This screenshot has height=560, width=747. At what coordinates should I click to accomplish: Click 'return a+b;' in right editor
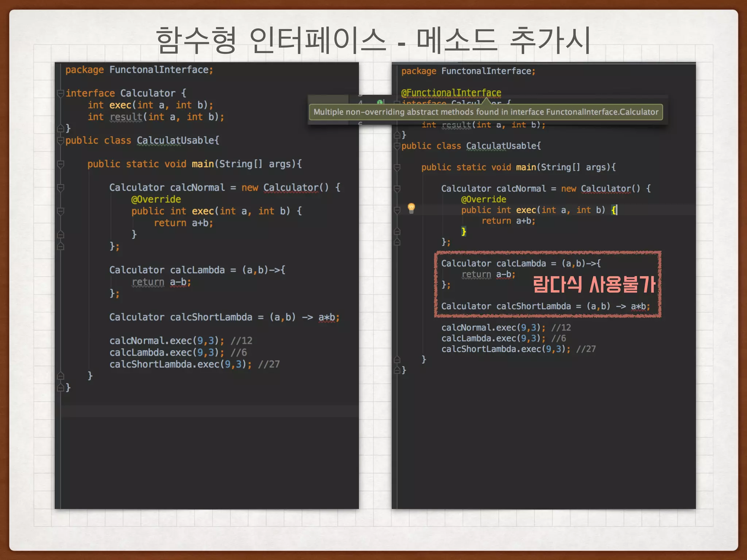point(508,221)
